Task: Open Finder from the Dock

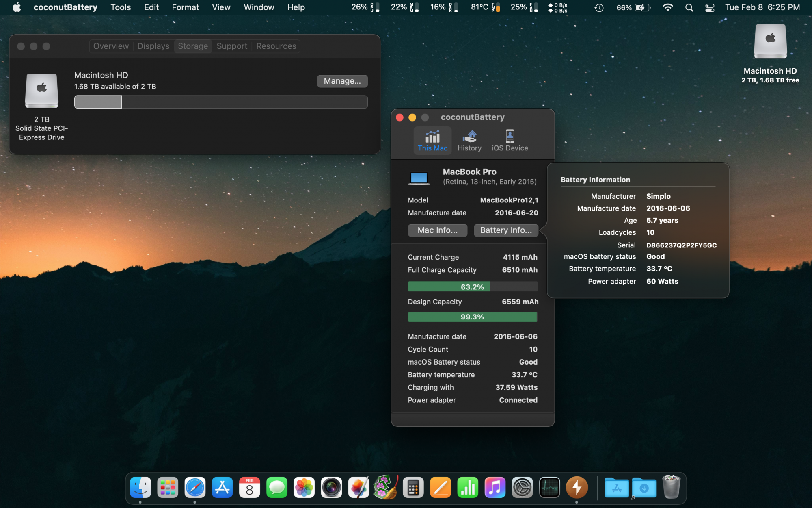Action: tap(140, 487)
